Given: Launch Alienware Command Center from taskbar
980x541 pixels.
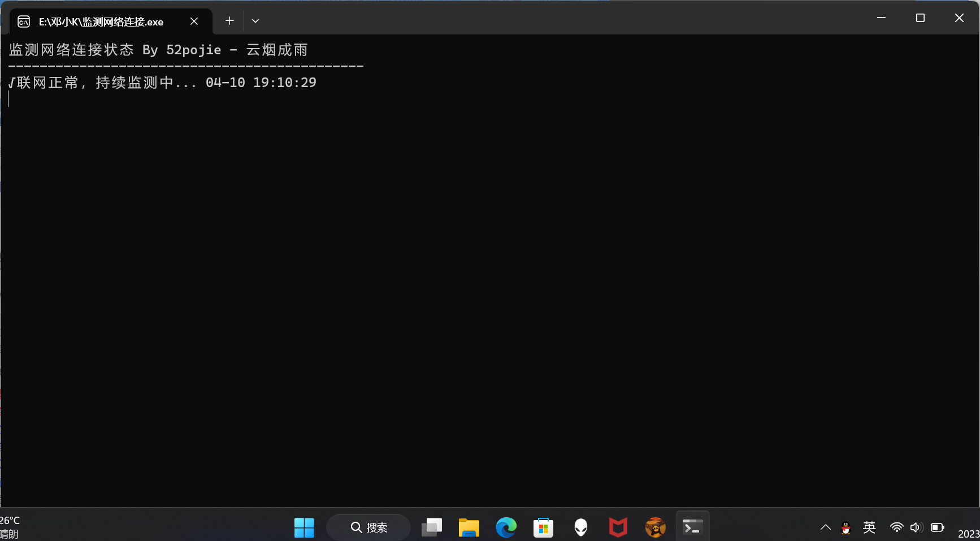Looking at the screenshot, I should point(580,527).
